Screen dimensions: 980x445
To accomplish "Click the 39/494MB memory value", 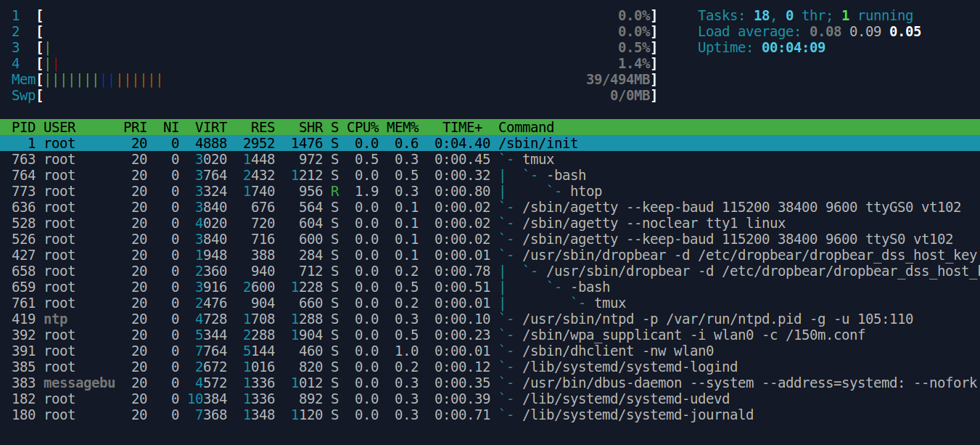I will (619, 79).
